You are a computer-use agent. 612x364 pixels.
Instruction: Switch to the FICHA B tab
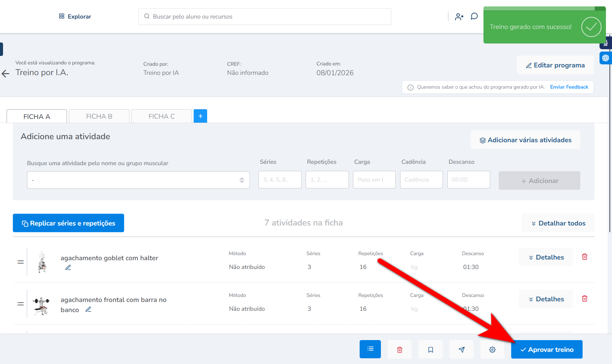pos(99,116)
